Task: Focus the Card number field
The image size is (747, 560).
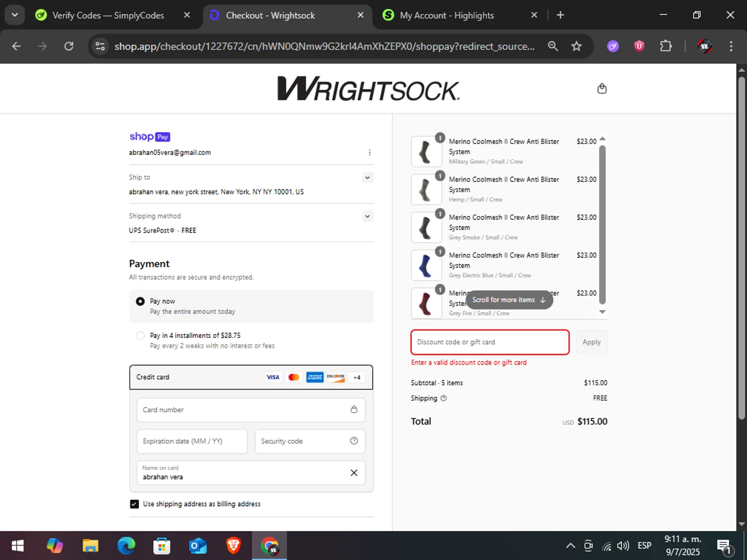Action: (251, 410)
